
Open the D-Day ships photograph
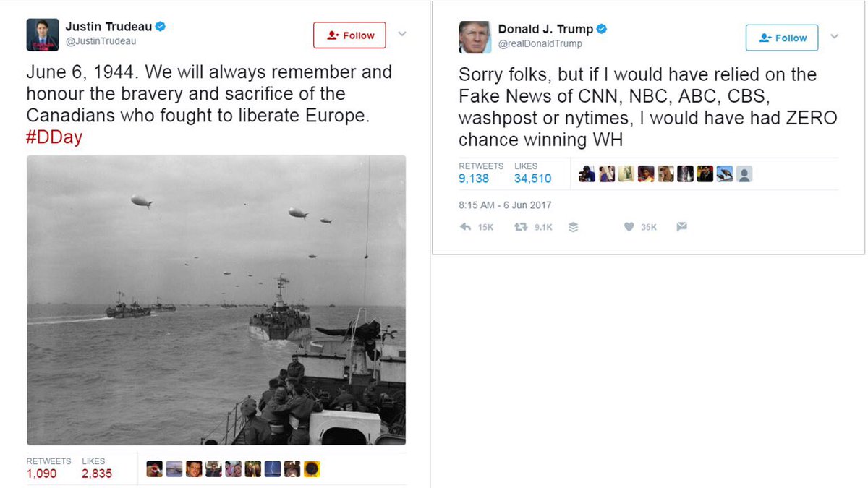point(216,300)
